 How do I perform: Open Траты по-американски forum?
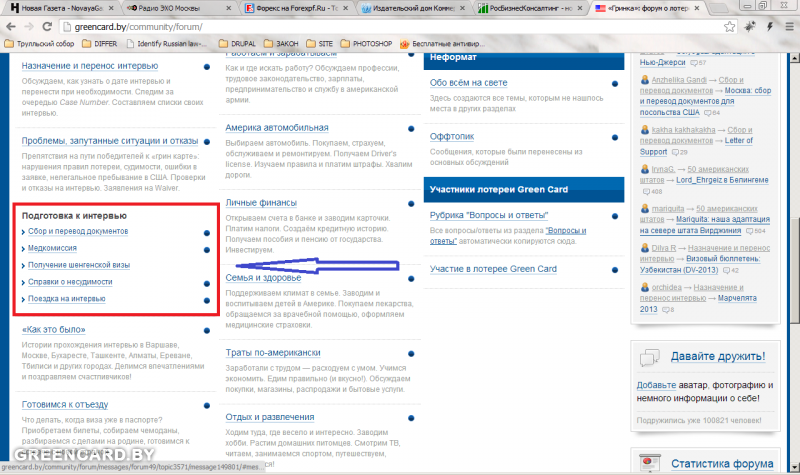click(x=273, y=353)
